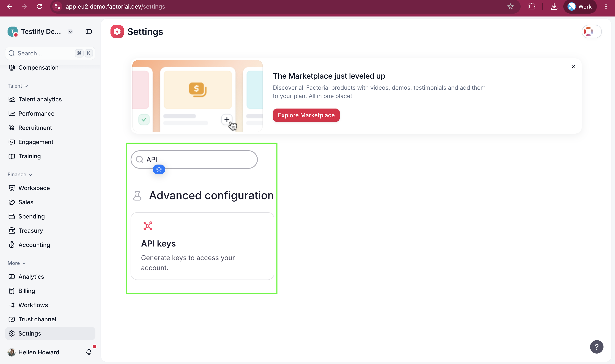Dismiss the Marketplace banner

tap(573, 67)
